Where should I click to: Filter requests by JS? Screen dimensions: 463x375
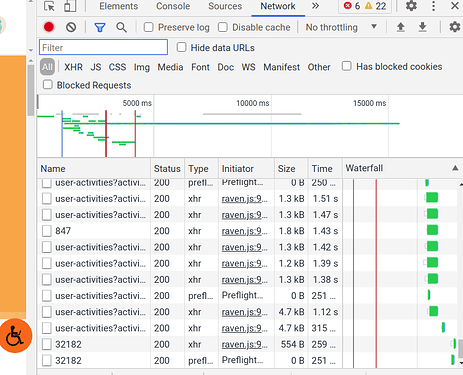(x=96, y=67)
